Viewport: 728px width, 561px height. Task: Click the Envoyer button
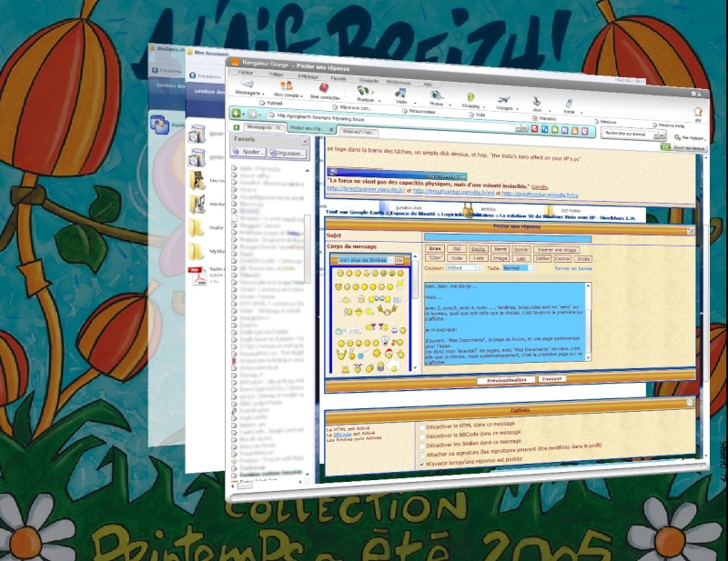551,379
